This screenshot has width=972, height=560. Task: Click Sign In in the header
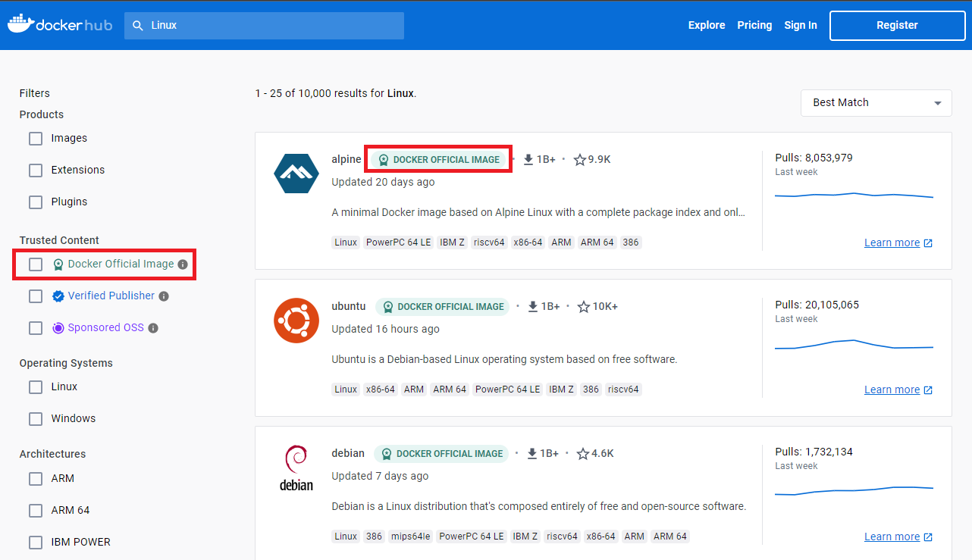click(801, 25)
